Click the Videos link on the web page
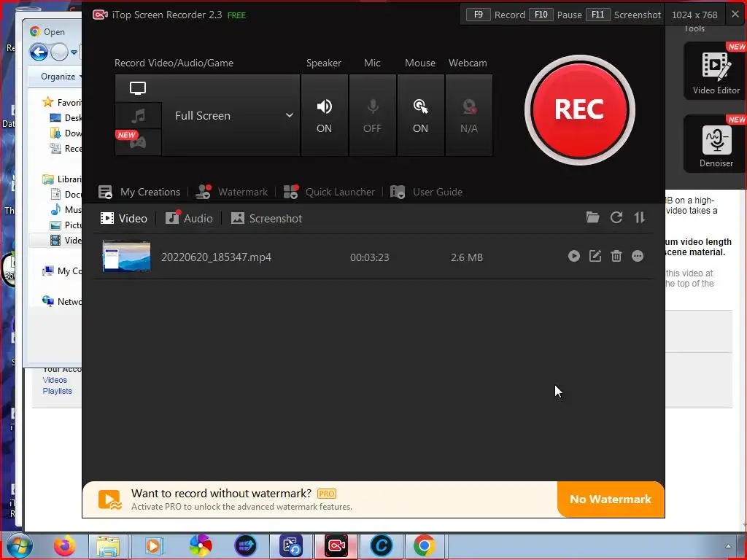The width and height of the screenshot is (747, 560). [55, 380]
